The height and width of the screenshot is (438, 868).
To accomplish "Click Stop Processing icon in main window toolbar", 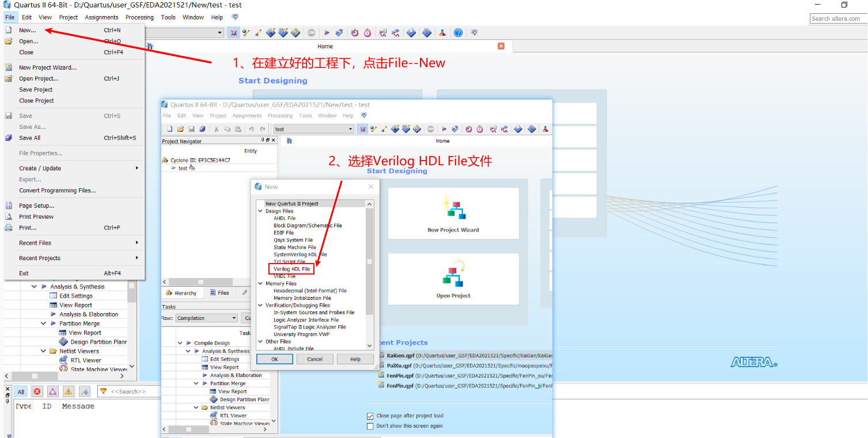I will (x=311, y=33).
